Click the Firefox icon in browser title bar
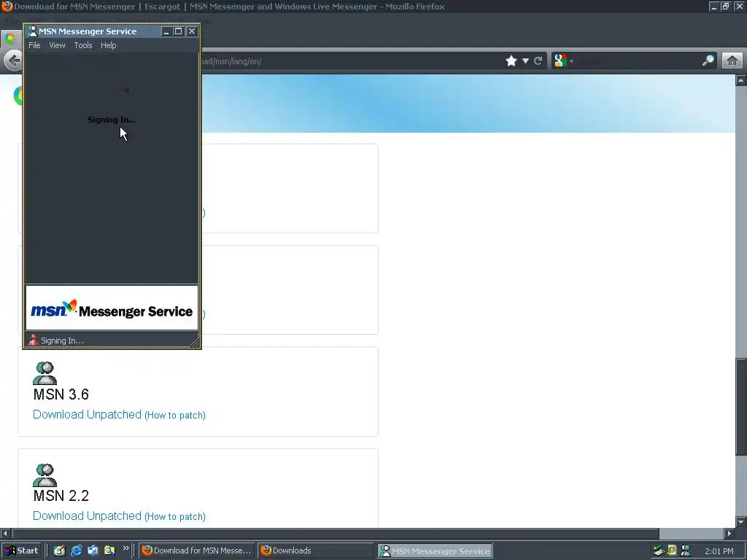Viewport: 747px width, 560px height. pos(7,7)
